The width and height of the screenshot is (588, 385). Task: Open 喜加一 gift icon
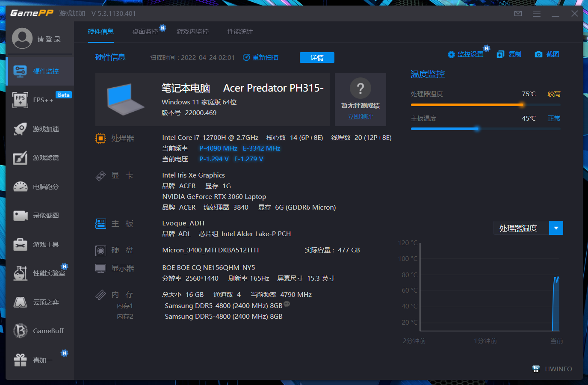tap(20, 360)
